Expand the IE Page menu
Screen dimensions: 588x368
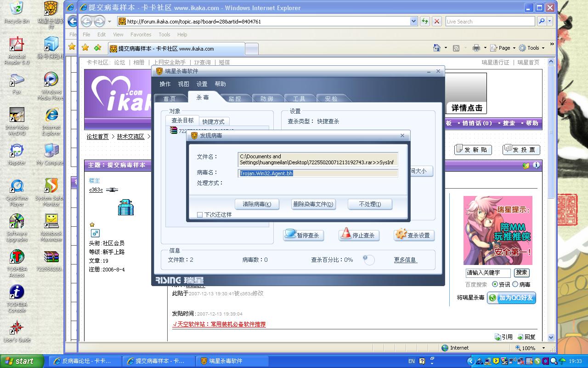[x=502, y=48]
